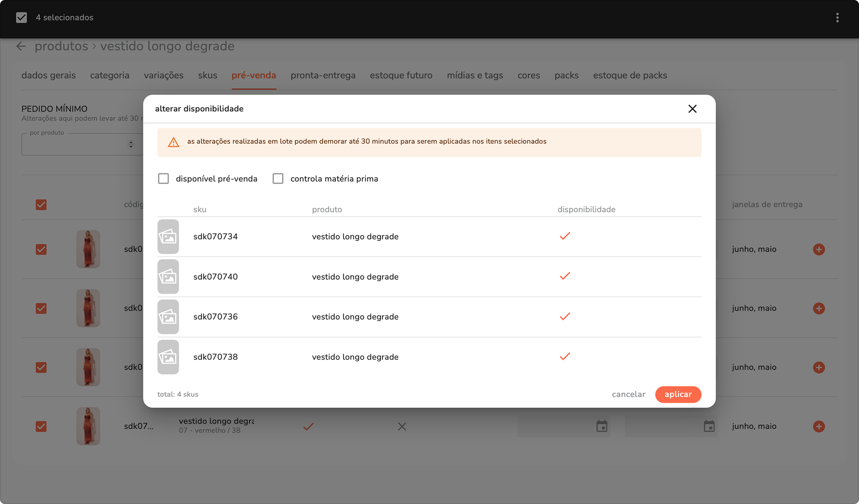Screen dimensions: 859x504
Task: Click the produtos breadcrumb link
Action: 61,46
